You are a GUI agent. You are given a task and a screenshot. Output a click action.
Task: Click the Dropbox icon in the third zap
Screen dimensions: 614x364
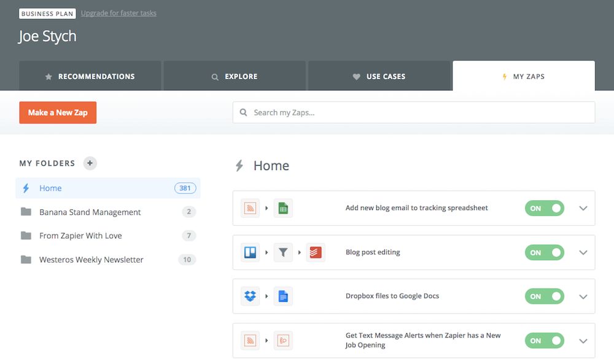pos(250,296)
